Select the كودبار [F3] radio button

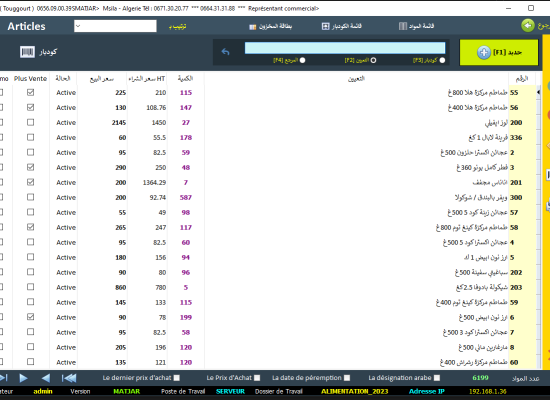[442, 60]
